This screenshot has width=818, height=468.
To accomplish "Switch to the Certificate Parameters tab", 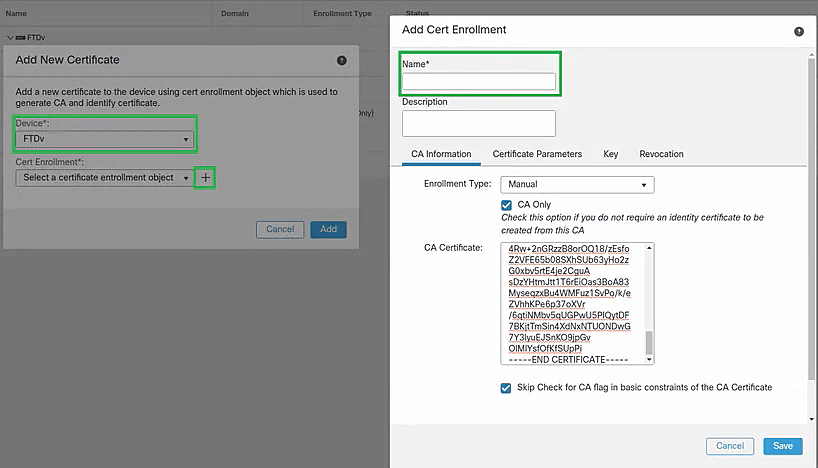I will pyautogui.click(x=537, y=154).
